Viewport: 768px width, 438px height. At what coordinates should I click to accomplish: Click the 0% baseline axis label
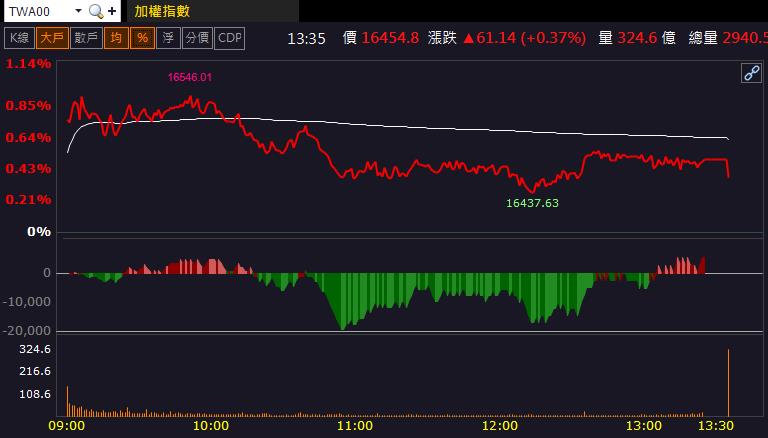point(39,232)
